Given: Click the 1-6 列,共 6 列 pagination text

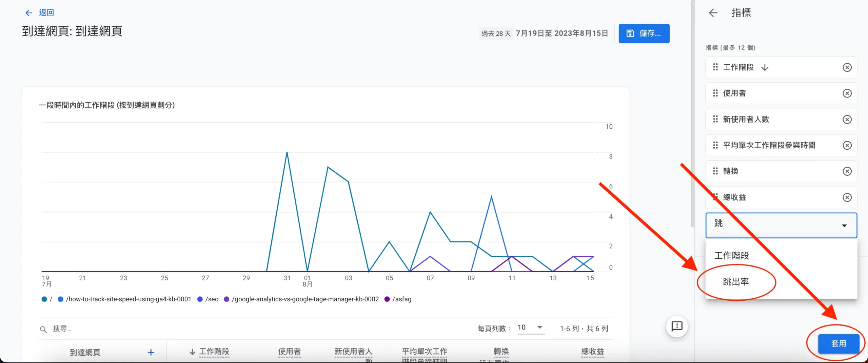Looking at the screenshot, I should click(584, 329).
